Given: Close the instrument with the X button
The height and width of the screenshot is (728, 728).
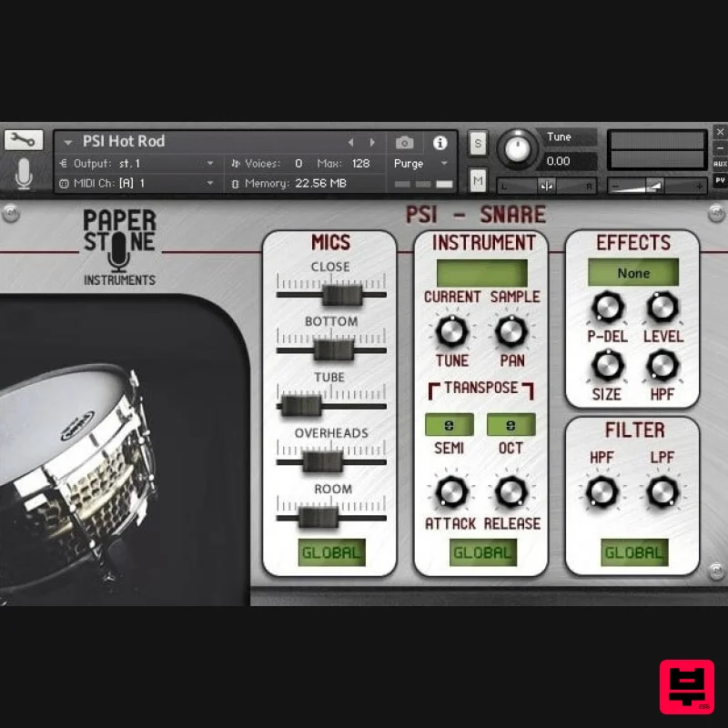Looking at the screenshot, I should pos(720,132).
